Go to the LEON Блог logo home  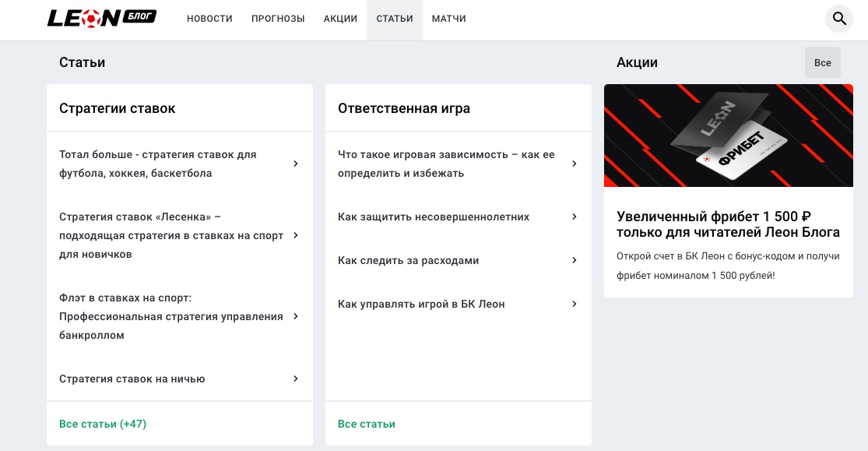(x=102, y=18)
